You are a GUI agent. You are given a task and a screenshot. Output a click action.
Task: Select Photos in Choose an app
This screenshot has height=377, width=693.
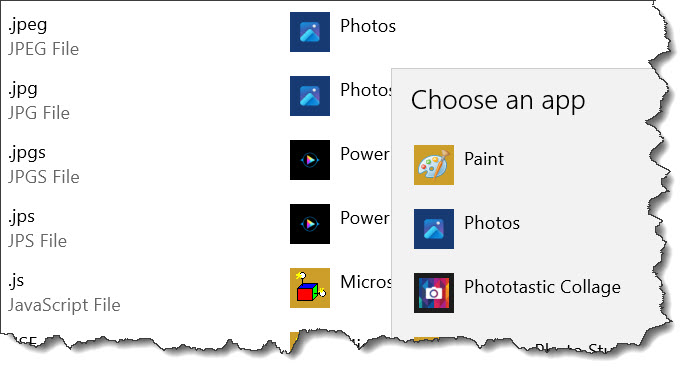point(492,223)
